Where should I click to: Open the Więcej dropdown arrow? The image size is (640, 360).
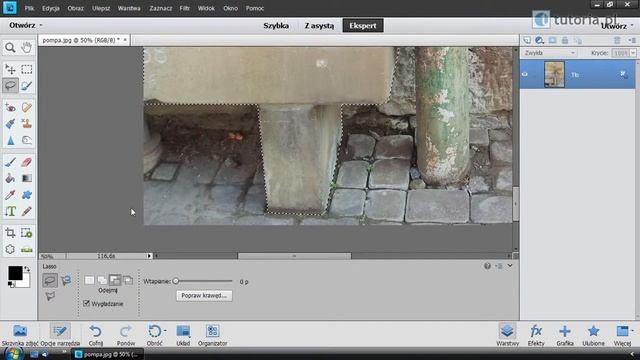pos(632,331)
